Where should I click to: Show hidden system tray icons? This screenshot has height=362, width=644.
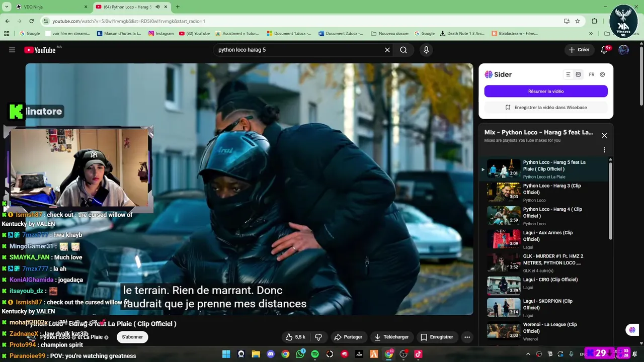(528, 354)
